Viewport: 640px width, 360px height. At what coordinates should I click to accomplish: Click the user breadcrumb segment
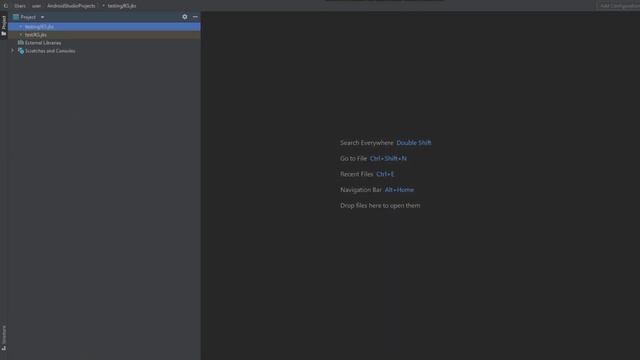36,6
